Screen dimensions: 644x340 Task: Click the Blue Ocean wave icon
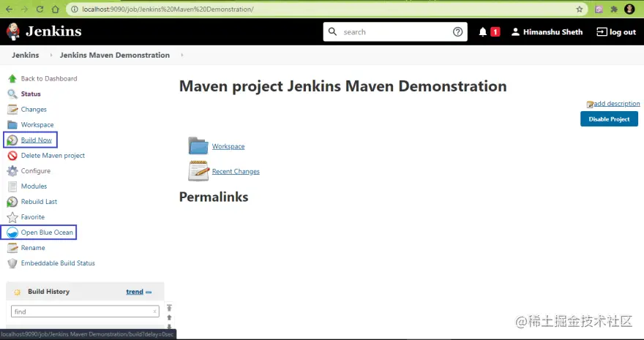pos(12,233)
